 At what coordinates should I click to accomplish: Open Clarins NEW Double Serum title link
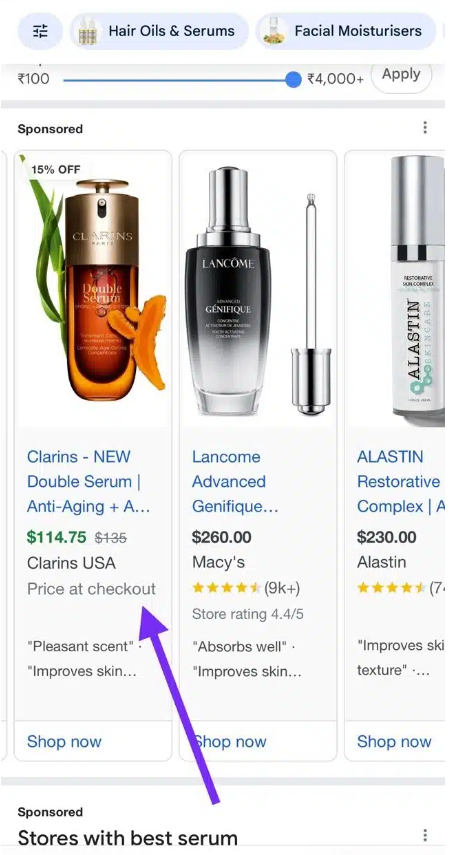tap(89, 481)
